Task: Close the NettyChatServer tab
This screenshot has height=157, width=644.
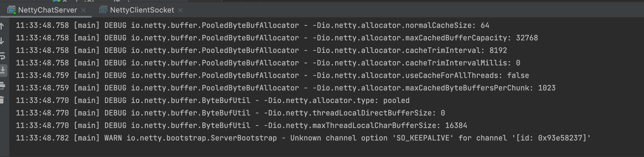Action: (83, 11)
